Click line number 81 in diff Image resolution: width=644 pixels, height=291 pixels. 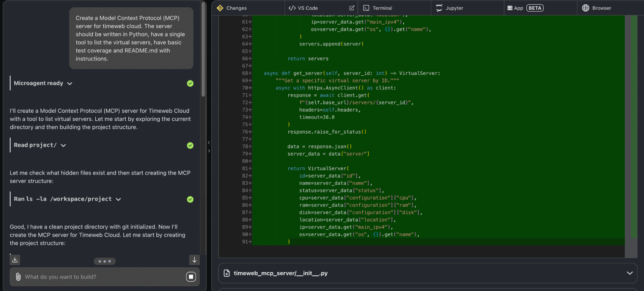click(x=247, y=168)
